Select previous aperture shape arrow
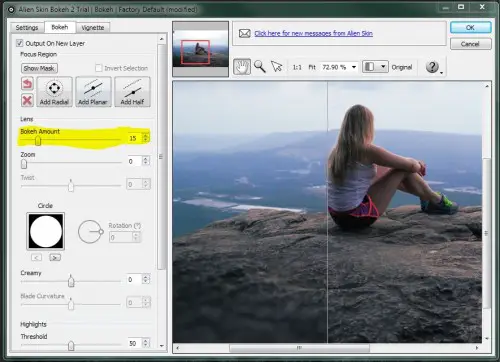Viewport: 500px width, 362px height. point(36,257)
